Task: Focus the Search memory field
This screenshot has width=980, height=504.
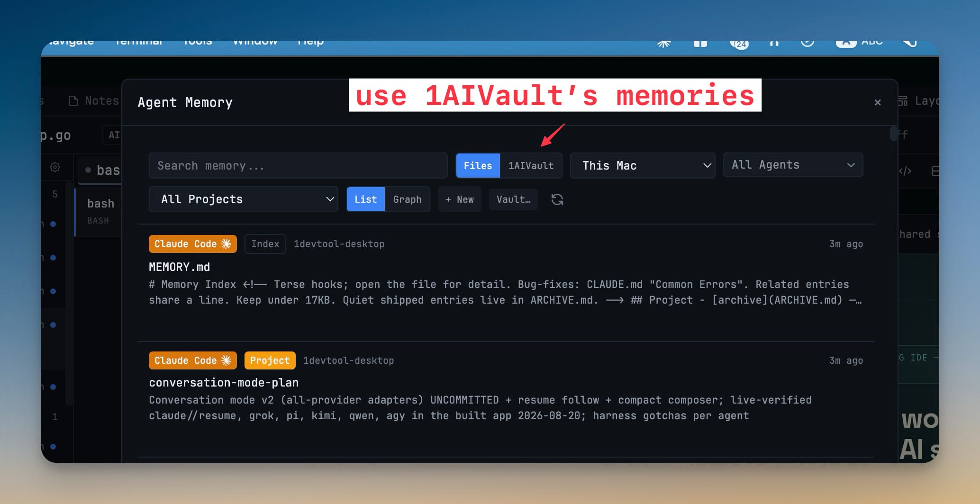Action: point(298,165)
